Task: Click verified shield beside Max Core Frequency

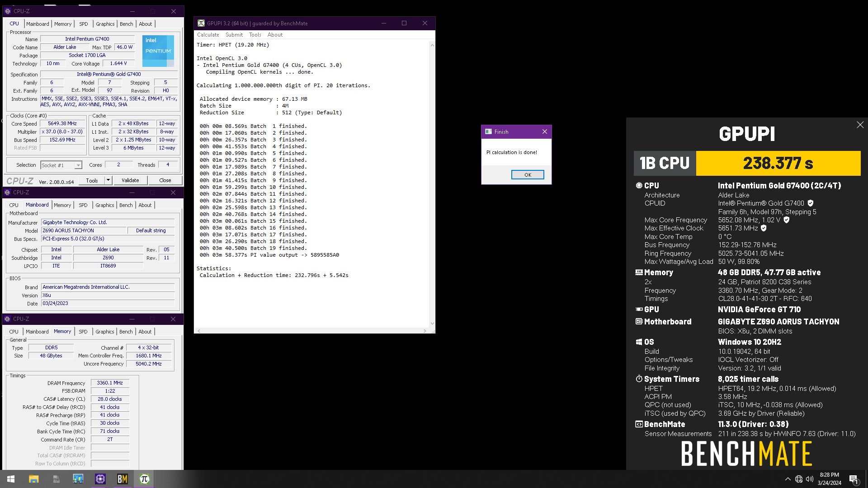Action: click(x=787, y=220)
